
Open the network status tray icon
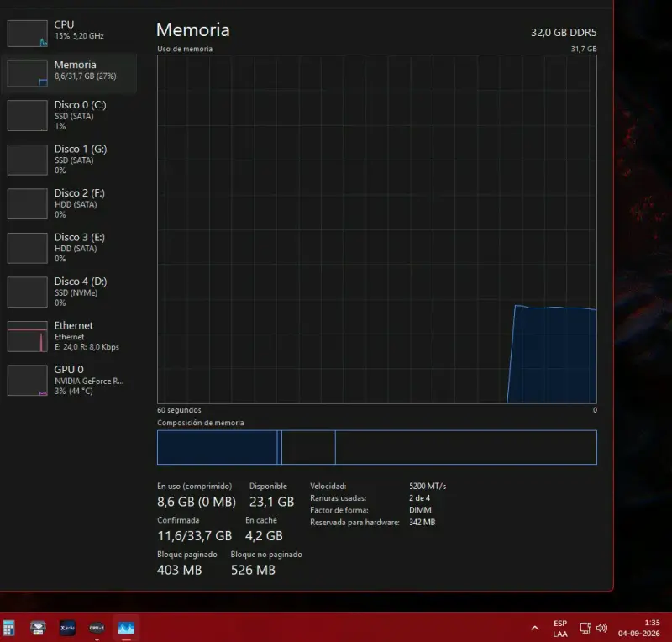point(585,628)
